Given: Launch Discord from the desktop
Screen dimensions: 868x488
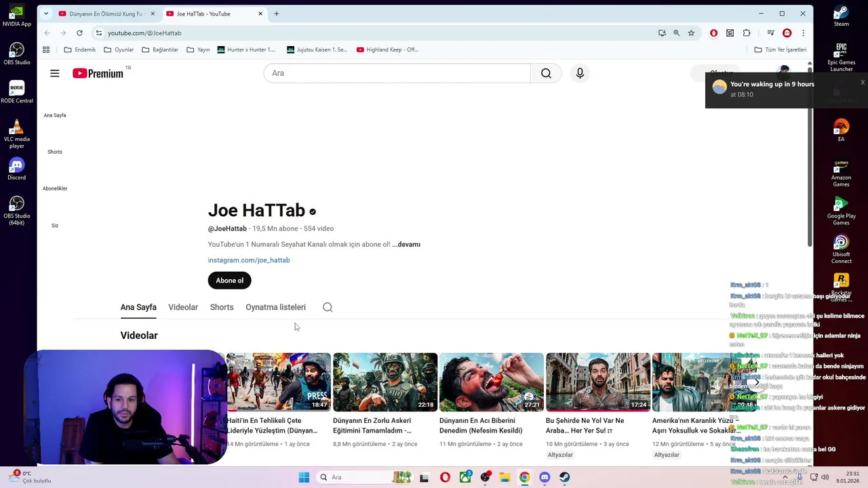Looking at the screenshot, I should coord(17,169).
